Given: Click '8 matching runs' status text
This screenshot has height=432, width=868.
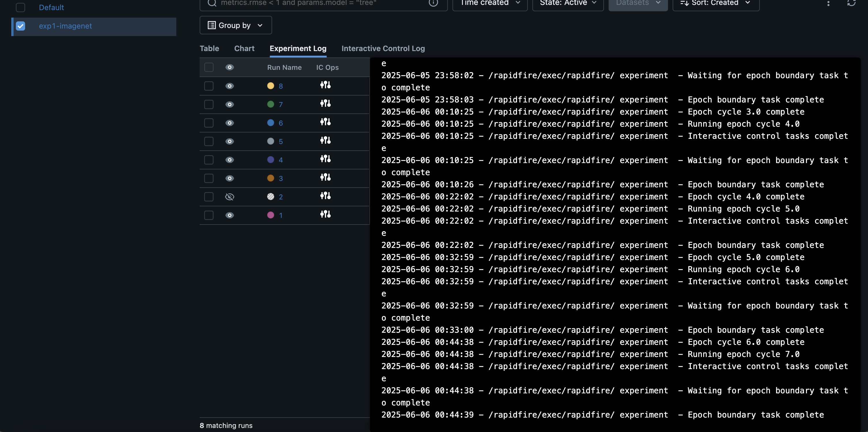Looking at the screenshot, I should point(226,426).
